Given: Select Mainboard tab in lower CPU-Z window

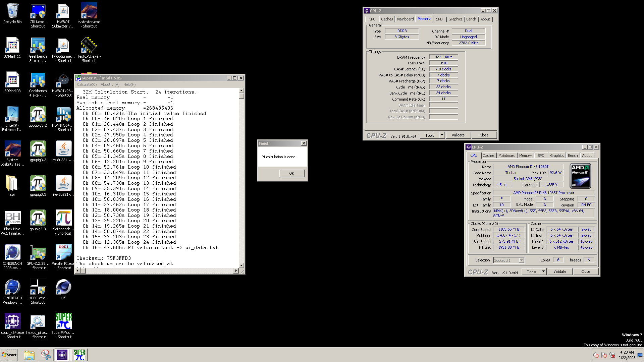Looking at the screenshot, I should (506, 156).
